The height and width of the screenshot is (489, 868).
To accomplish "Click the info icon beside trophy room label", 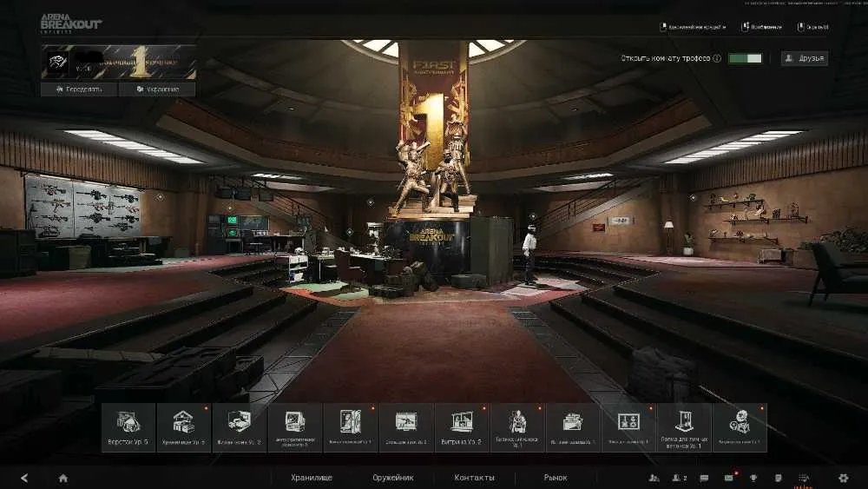I will point(717,58).
